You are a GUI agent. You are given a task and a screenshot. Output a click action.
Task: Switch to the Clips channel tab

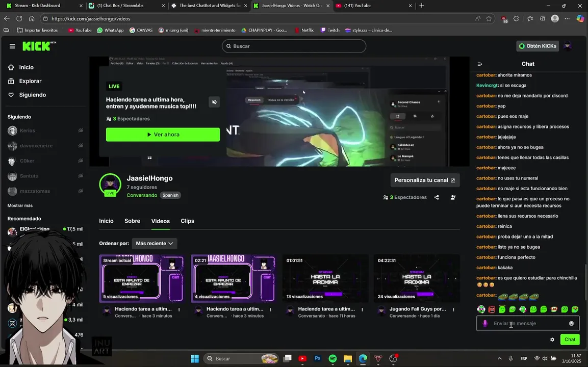point(187,221)
